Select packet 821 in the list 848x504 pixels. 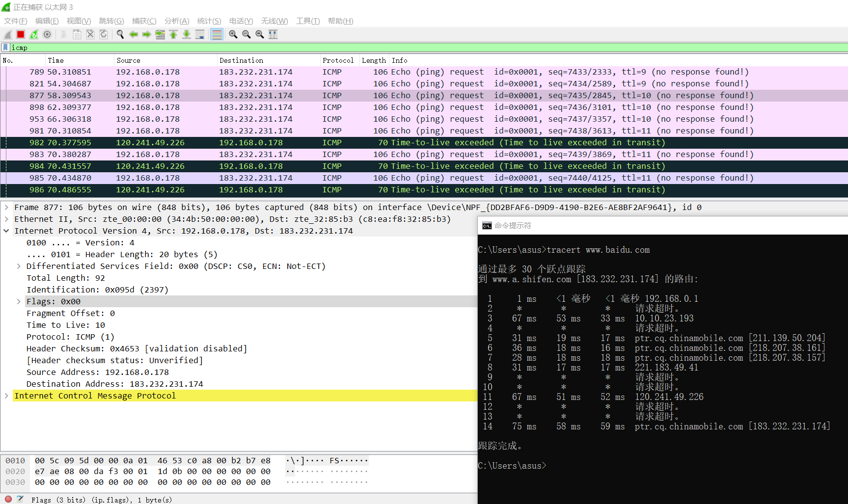[424, 84]
